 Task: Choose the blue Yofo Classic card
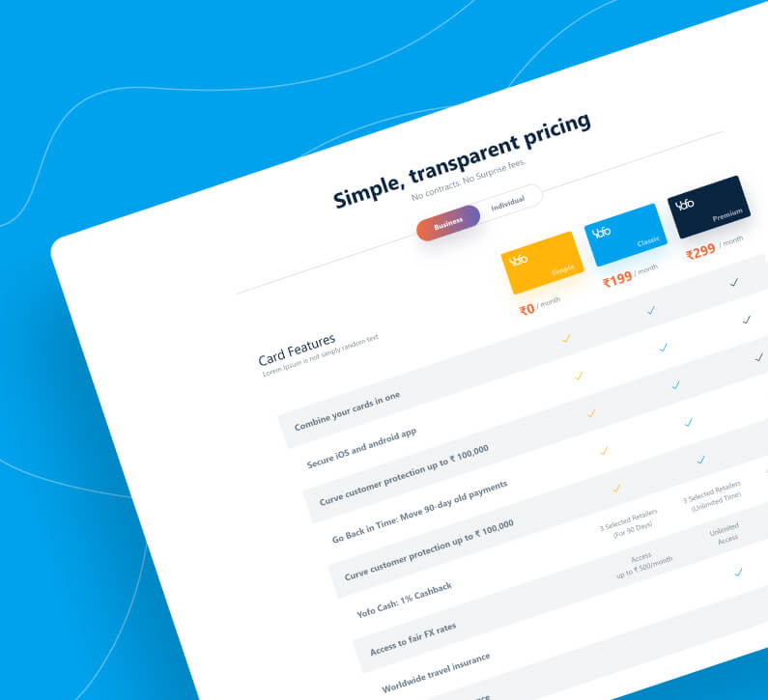pyautogui.click(x=626, y=235)
